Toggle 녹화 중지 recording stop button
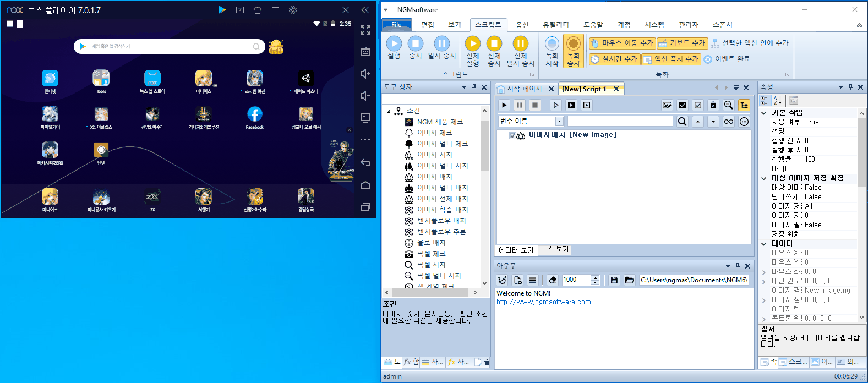This screenshot has height=383, width=868. pos(574,51)
